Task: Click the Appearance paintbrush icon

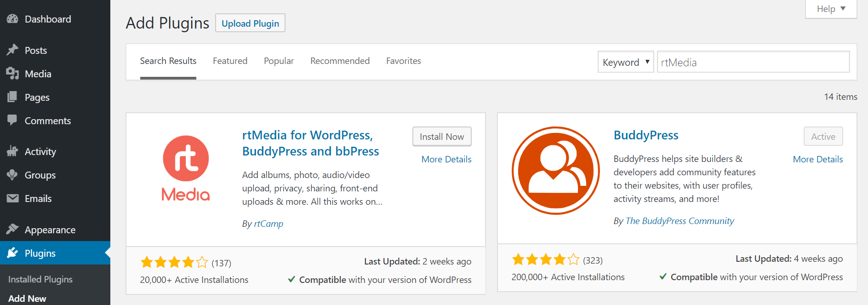Action: click(x=12, y=230)
